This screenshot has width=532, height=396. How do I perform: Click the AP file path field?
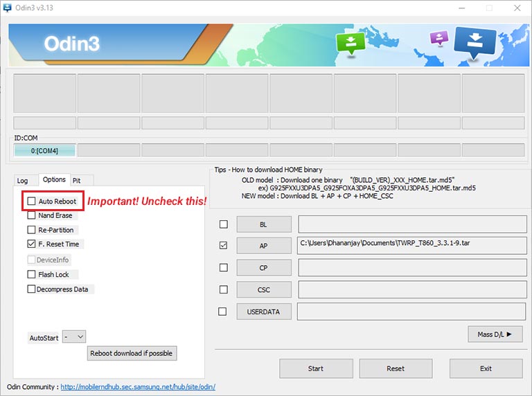tap(412, 246)
